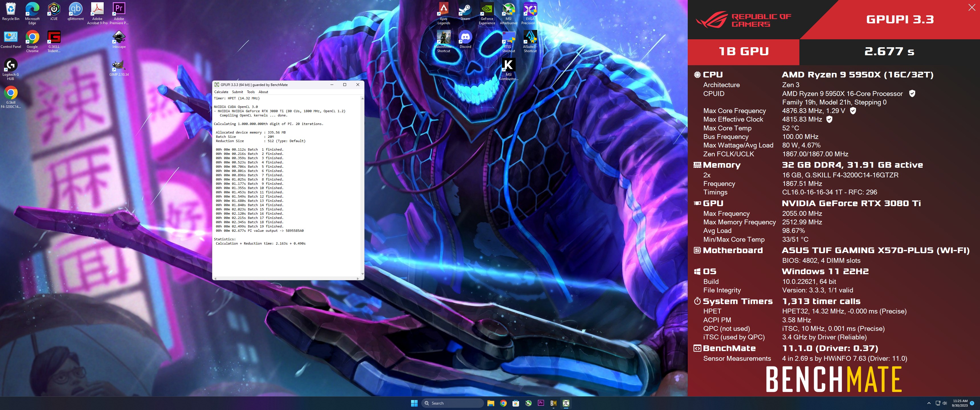The height and width of the screenshot is (410, 980).
Task: Open network status tray icon
Action: (938, 403)
